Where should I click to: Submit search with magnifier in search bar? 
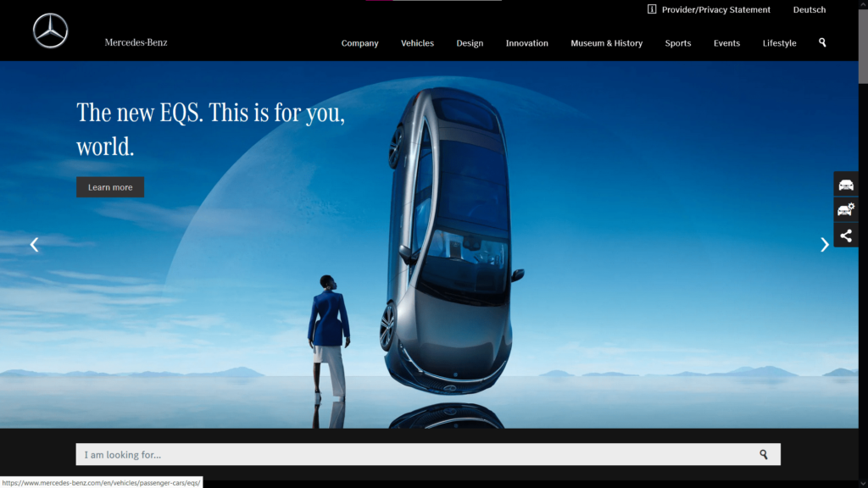[x=764, y=455]
